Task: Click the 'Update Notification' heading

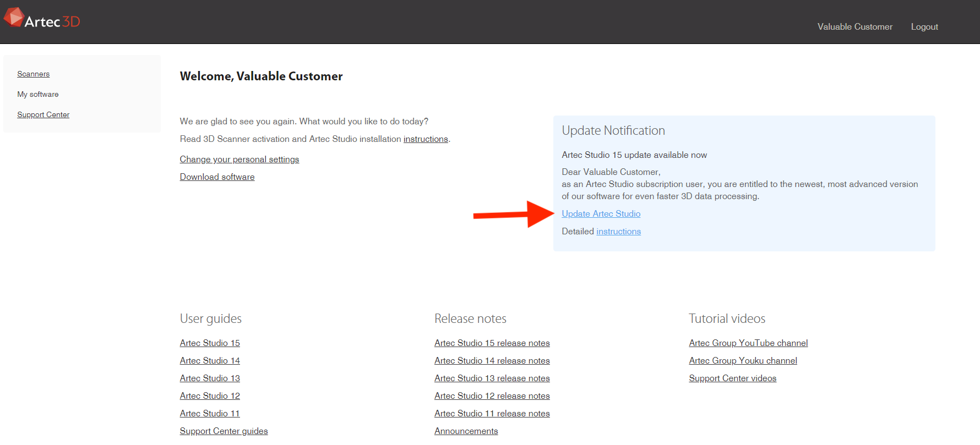Action: (613, 131)
